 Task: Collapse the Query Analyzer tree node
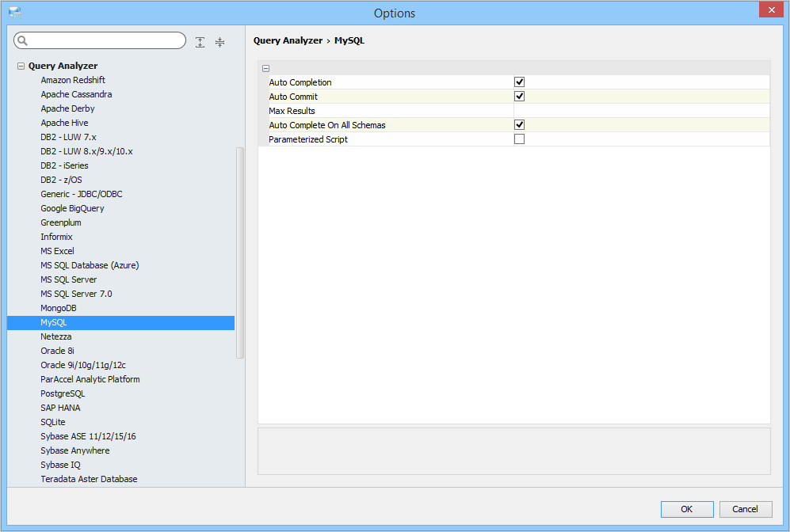21,66
